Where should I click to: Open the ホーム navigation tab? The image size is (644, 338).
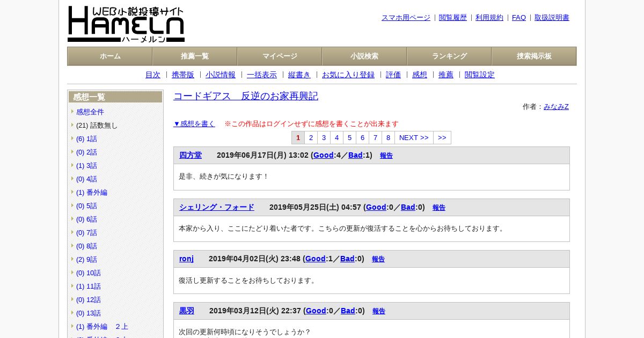pos(110,56)
